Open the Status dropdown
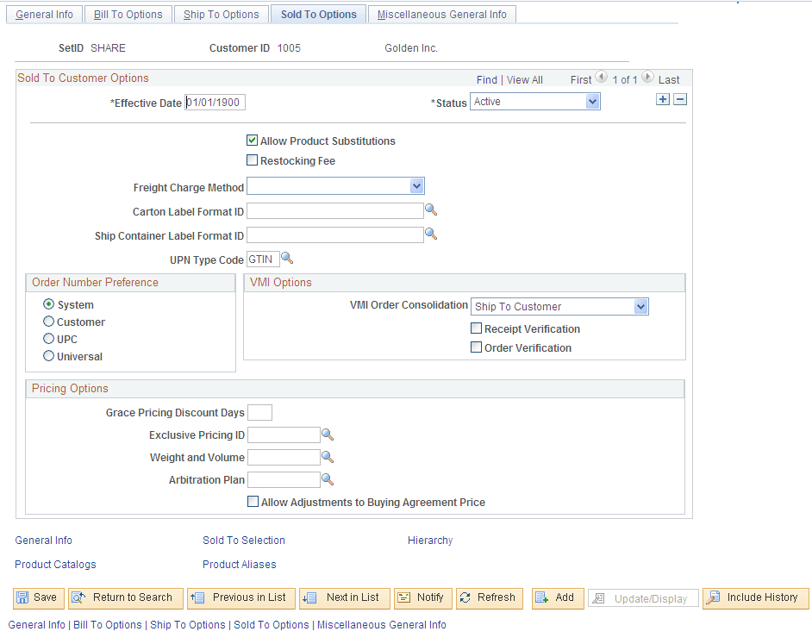 535,102
